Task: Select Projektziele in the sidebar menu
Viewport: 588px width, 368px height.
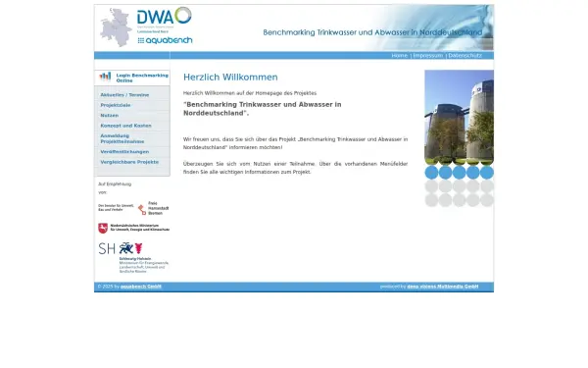Action: click(115, 105)
